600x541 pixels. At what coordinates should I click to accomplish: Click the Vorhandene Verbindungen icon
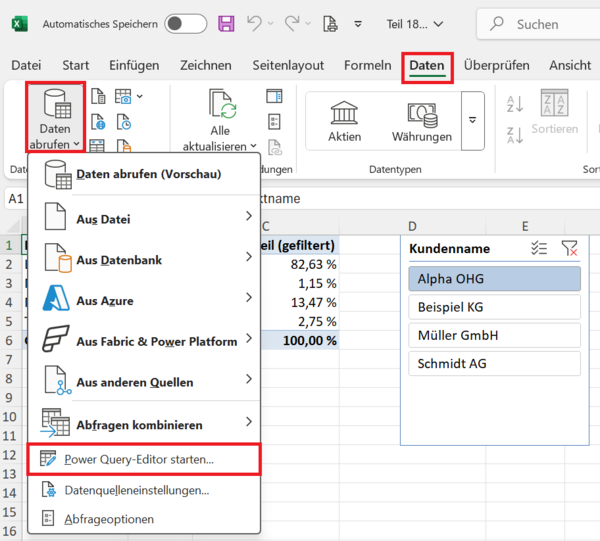coord(124,146)
